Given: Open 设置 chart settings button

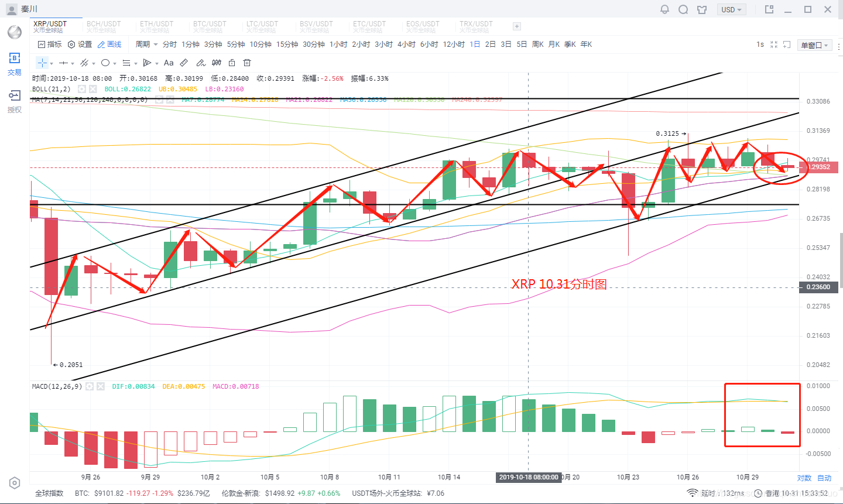Looking at the screenshot, I should tap(80, 44).
